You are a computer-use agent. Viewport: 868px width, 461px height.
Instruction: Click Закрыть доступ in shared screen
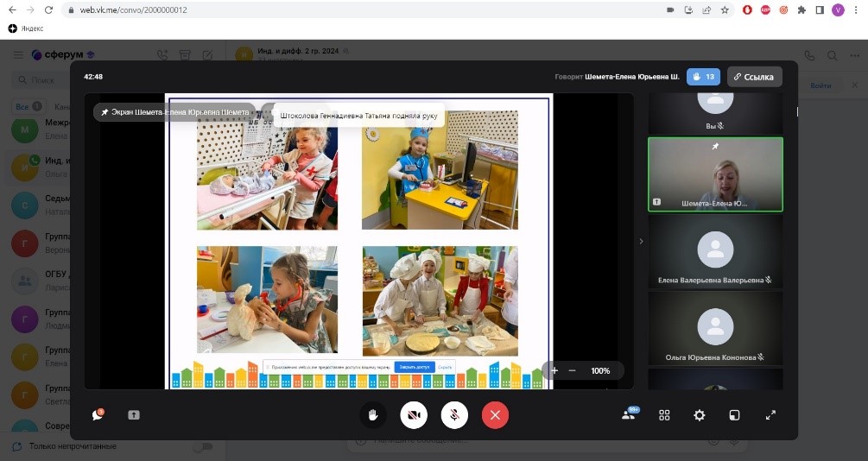[x=415, y=367]
